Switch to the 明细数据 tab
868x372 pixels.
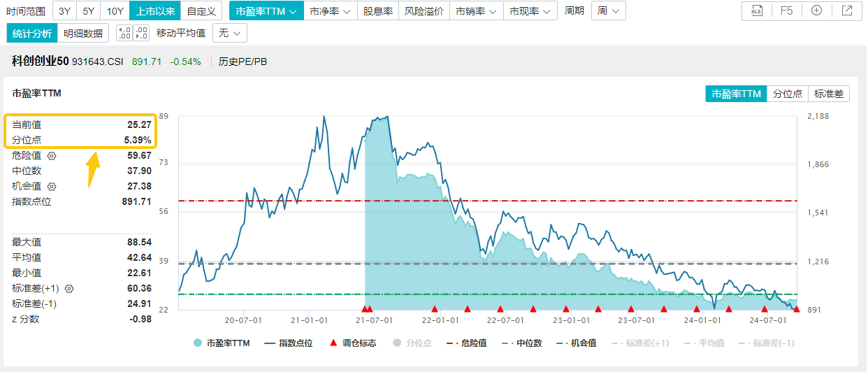coord(82,33)
